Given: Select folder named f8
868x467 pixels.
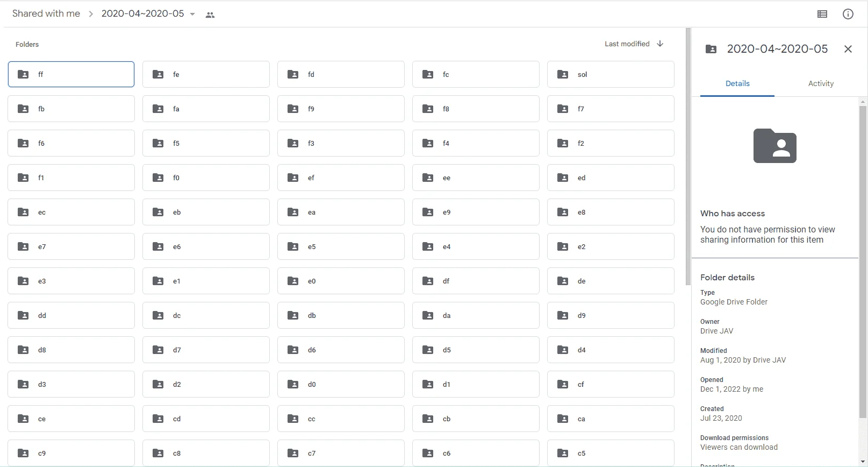Looking at the screenshot, I should 476,109.
